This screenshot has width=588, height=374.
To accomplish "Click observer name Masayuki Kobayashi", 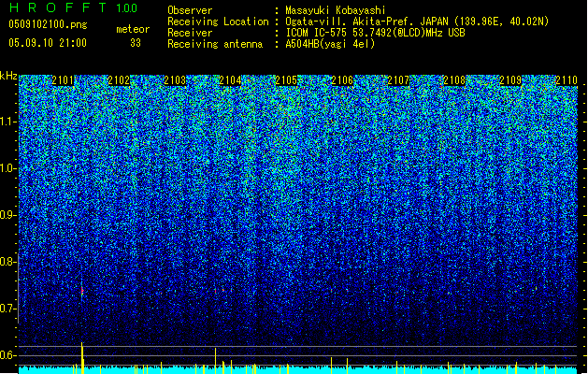I will (x=336, y=10).
